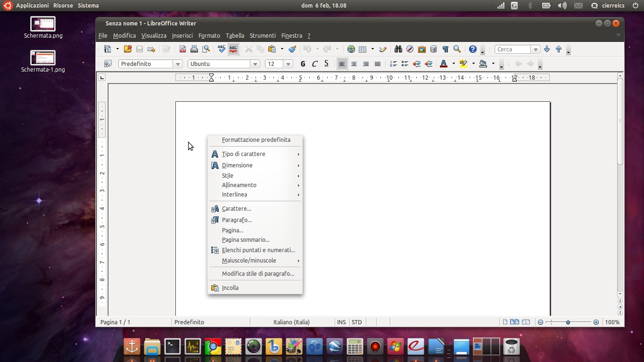The height and width of the screenshot is (362, 644).
Task: Click the Find Previous up arrow
Action: 559,49
